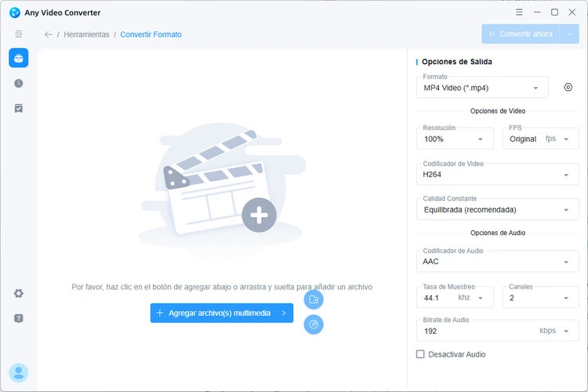
Task: Collapse the sidebar menu icon
Action: point(18,34)
